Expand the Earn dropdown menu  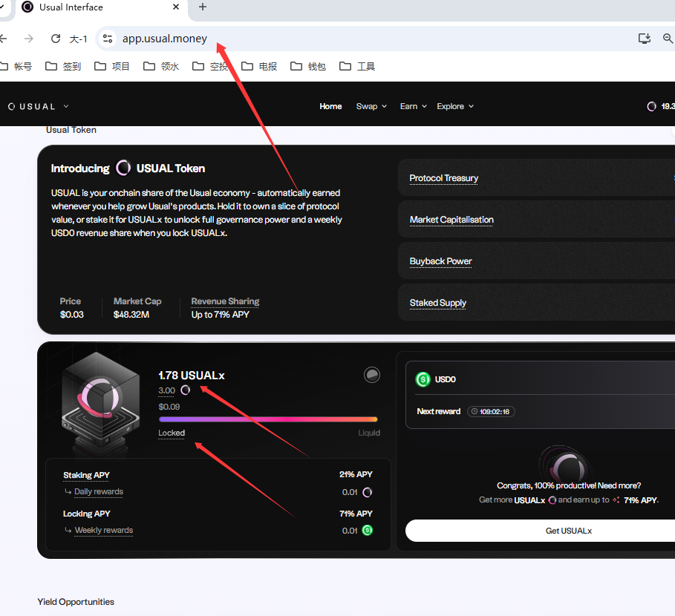[413, 106]
